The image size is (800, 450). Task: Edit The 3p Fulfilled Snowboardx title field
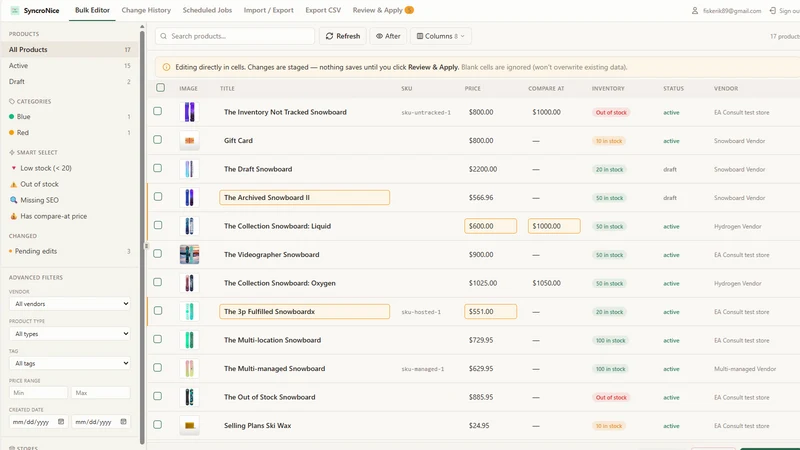305,312
